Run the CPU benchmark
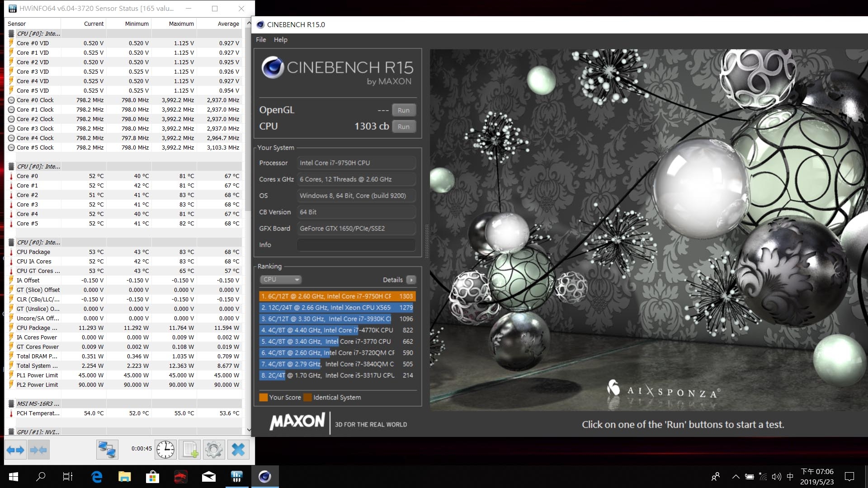 click(403, 127)
